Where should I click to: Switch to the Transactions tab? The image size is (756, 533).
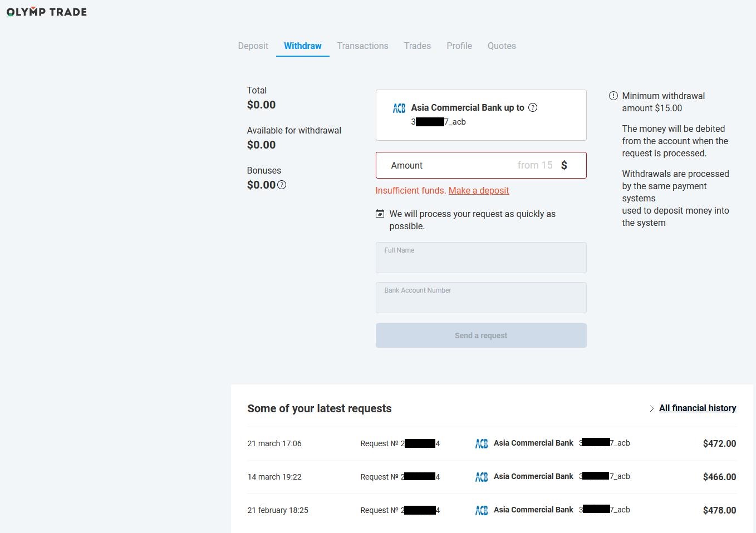click(x=362, y=46)
